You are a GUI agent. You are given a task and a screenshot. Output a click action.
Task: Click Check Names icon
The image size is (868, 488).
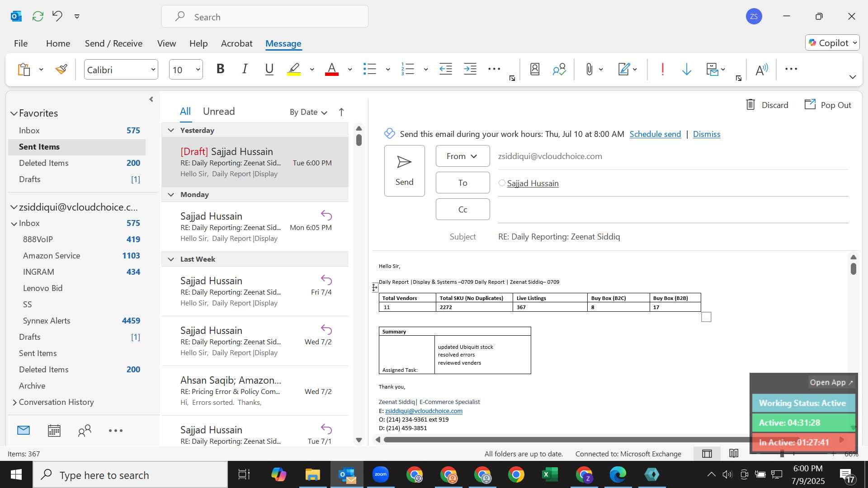coord(559,69)
